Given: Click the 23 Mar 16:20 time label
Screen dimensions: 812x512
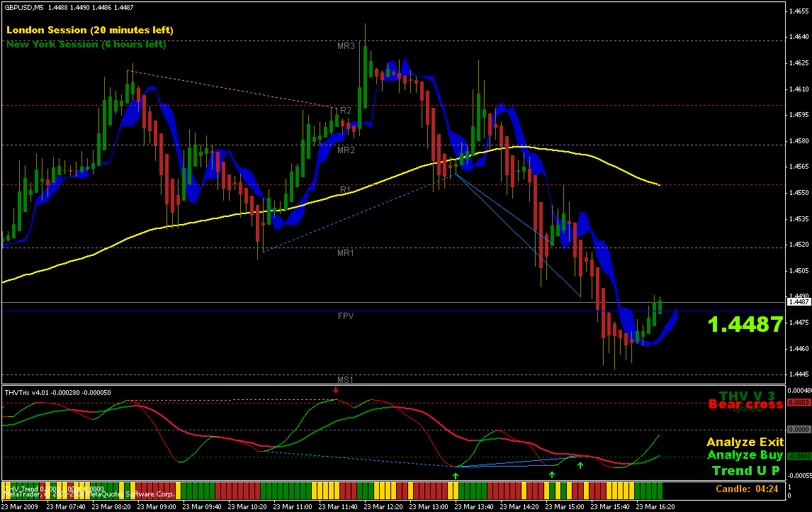Looking at the screenshot, I should pos(655,507).
